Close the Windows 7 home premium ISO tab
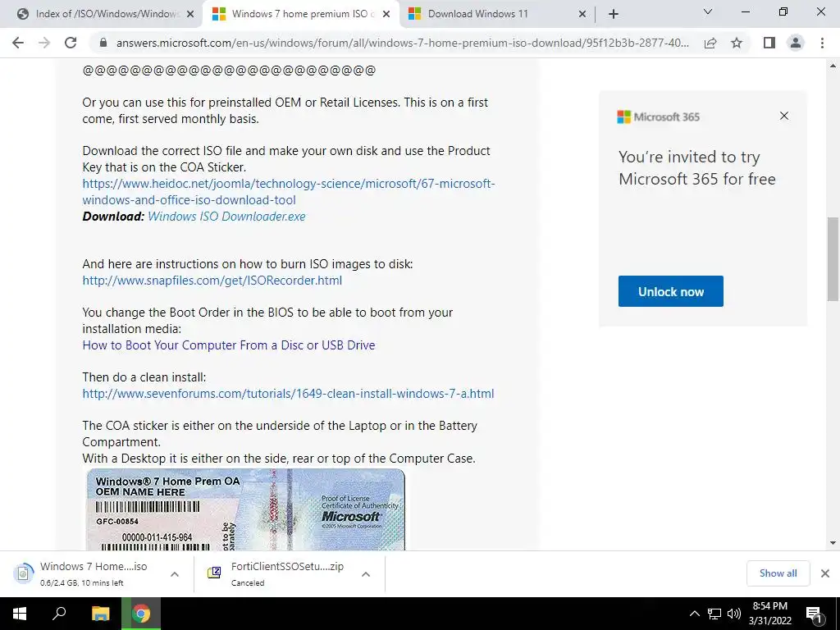 [x=386, y=15]
